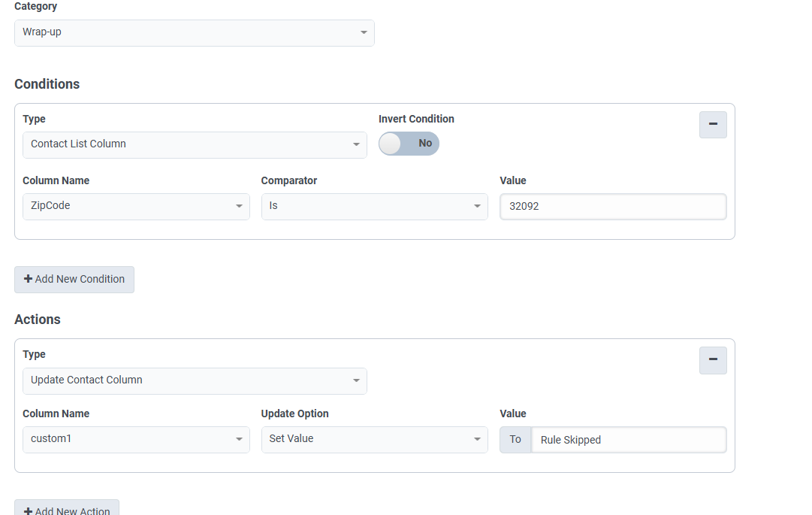Viewport: 812px width, 515px height.
Task: Remove the condition with minus icon
Action: tap(713, 124)
